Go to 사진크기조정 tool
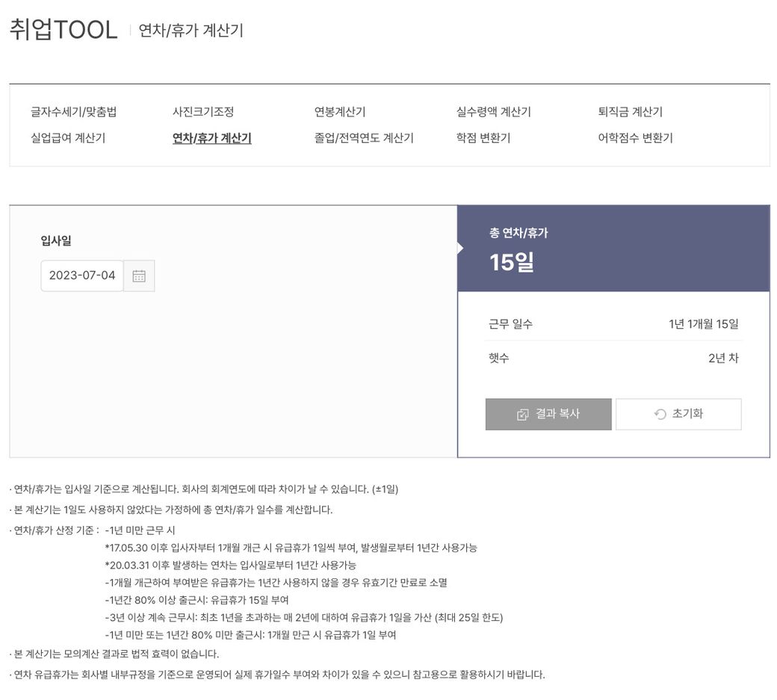The height and width of the screenshot is (700, 777). [x=203, y=112]
